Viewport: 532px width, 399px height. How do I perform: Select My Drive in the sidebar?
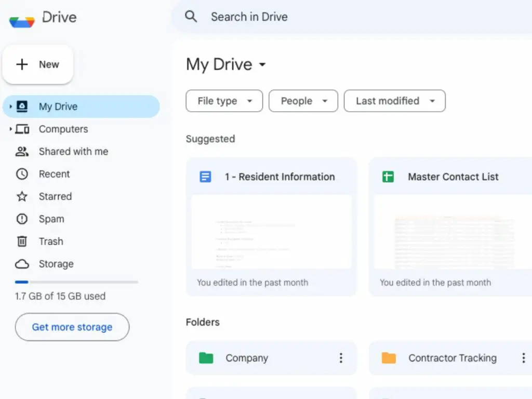(82, 107)
